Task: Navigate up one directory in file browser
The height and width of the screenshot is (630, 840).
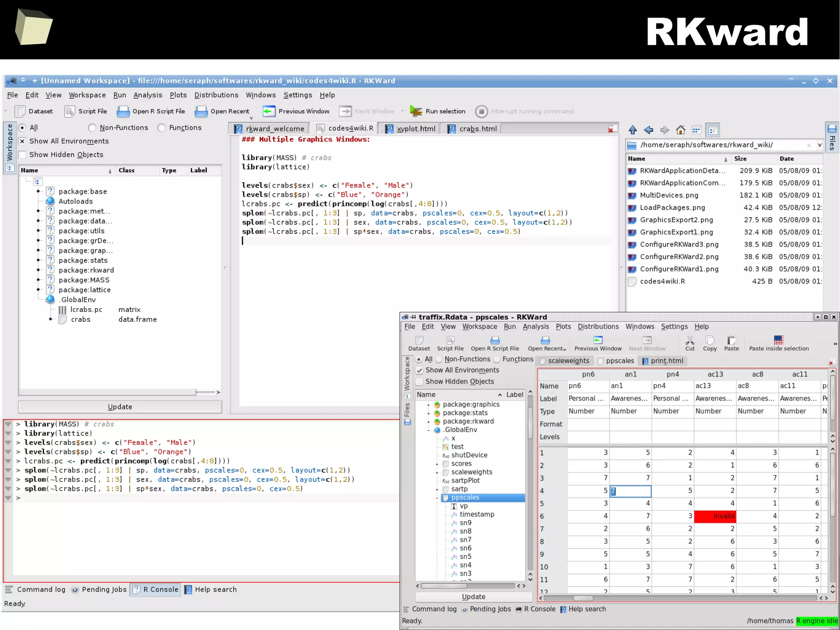Action: (632, 130)
